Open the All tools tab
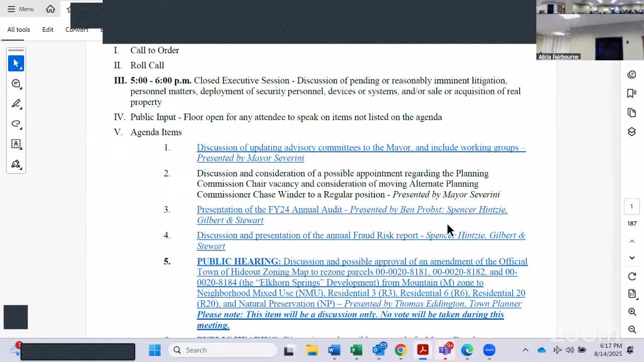Screen dimensions: 644x362 pos(19,30)
